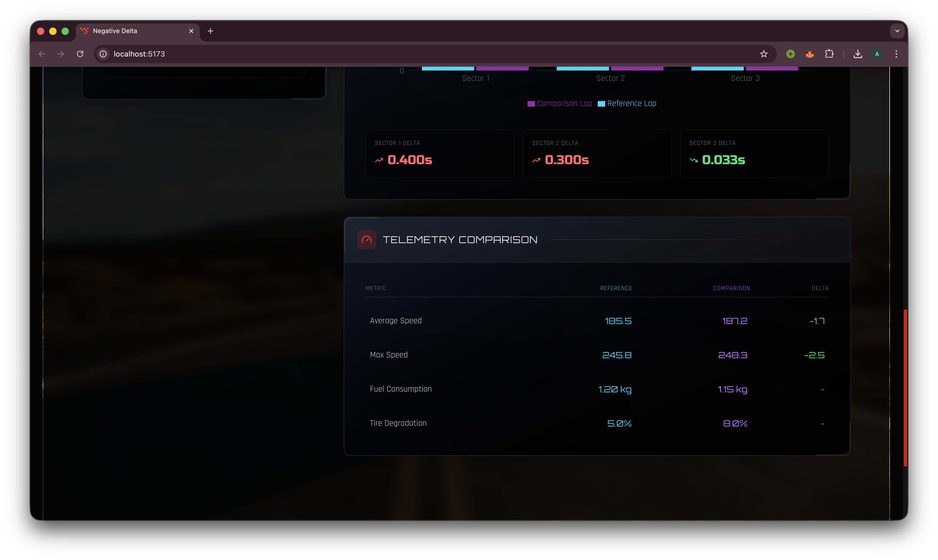Viewport: 938px width, 560px height.
Task: Click the bookmark star icon
Action: pyautogui.click(x=764, y=54)
